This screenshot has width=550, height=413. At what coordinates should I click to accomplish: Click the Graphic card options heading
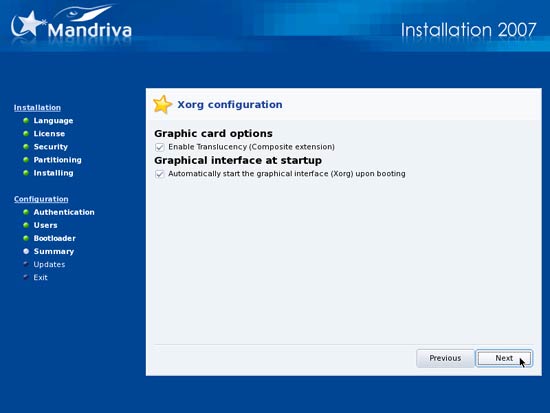213,134
